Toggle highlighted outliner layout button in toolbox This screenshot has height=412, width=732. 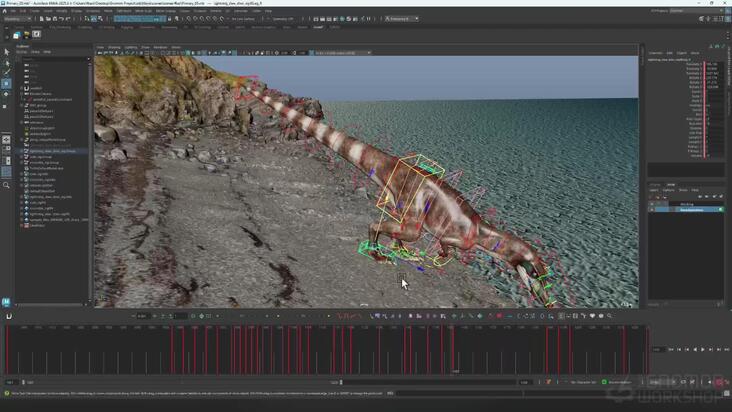[x=6, y=172]
